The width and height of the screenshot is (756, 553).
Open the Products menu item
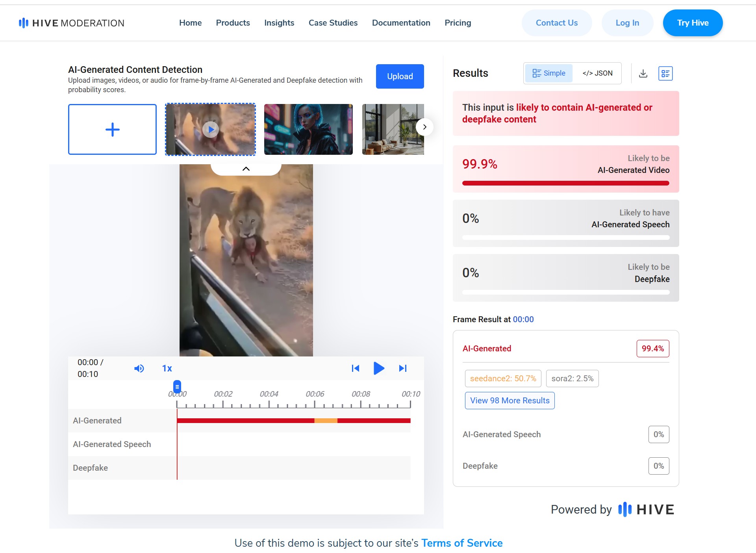click(x=233, y=23)
